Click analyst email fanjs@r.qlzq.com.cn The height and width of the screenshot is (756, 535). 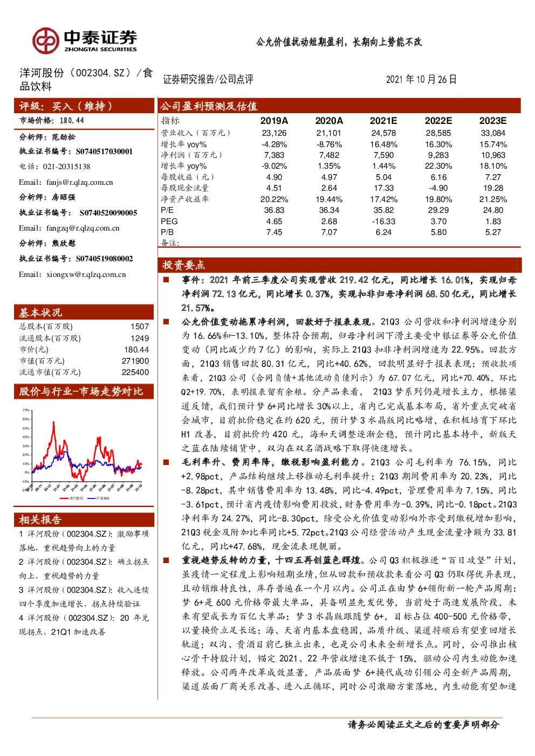click(x=80, y=182)
